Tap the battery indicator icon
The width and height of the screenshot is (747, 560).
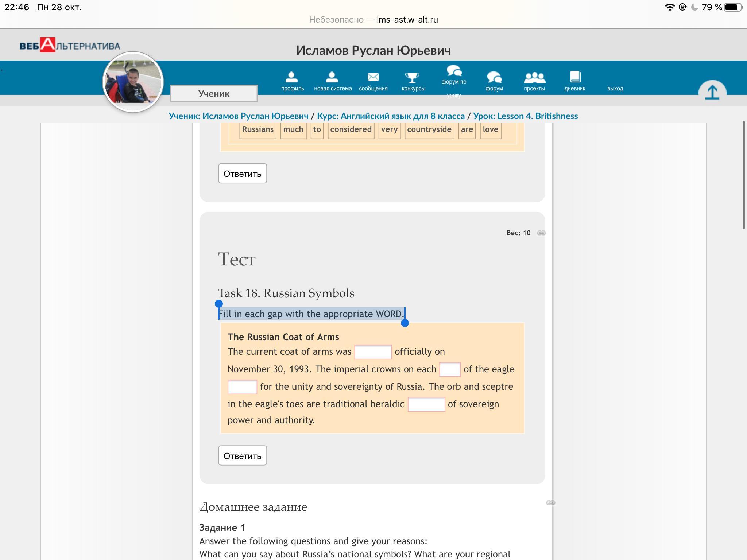click(734, 7)
